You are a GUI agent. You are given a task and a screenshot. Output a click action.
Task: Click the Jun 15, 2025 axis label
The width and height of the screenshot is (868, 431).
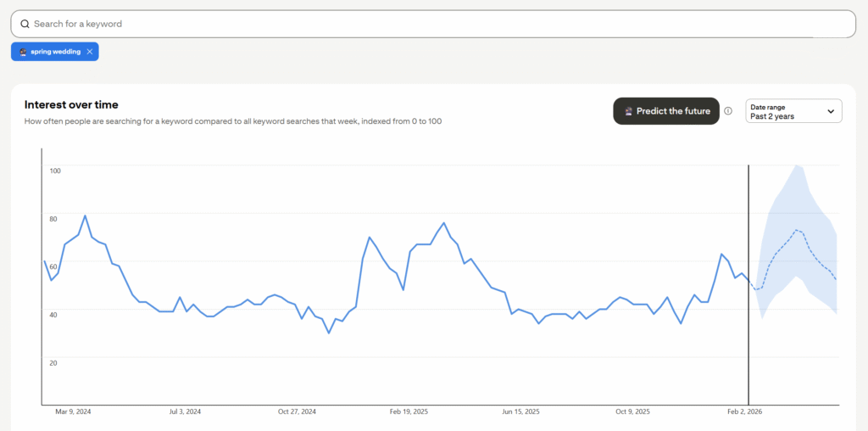click(520, 411)
